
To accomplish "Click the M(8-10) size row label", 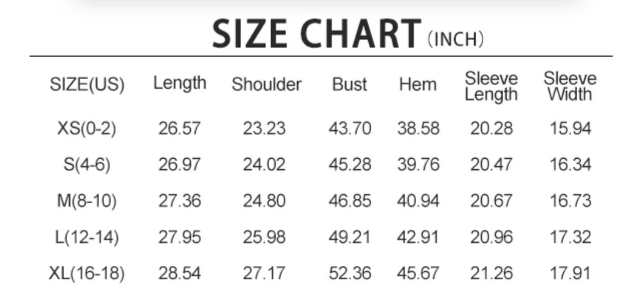I will (87, 201).
